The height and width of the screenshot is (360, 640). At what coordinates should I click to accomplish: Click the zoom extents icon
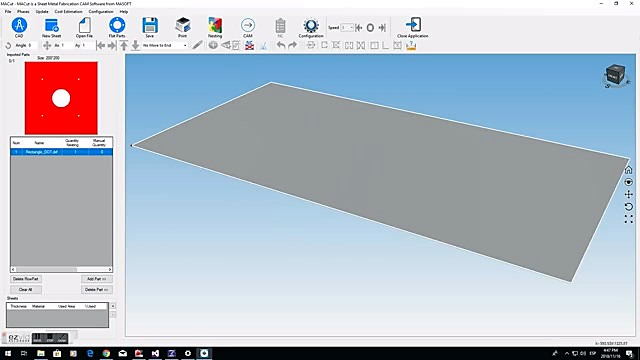629,220
